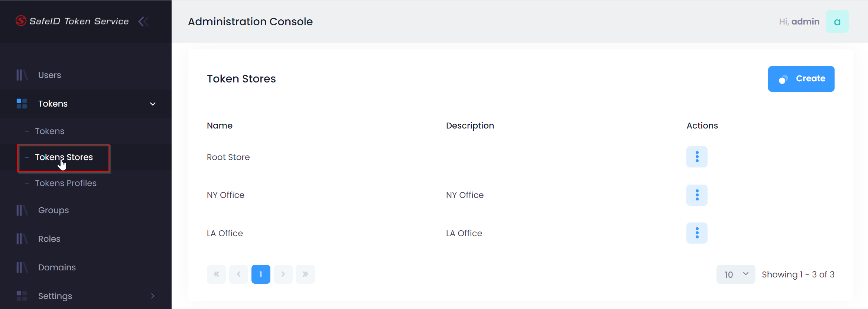
Task: Go to the first page arrow
Action: pyautogui.click(x=216, y=274)
